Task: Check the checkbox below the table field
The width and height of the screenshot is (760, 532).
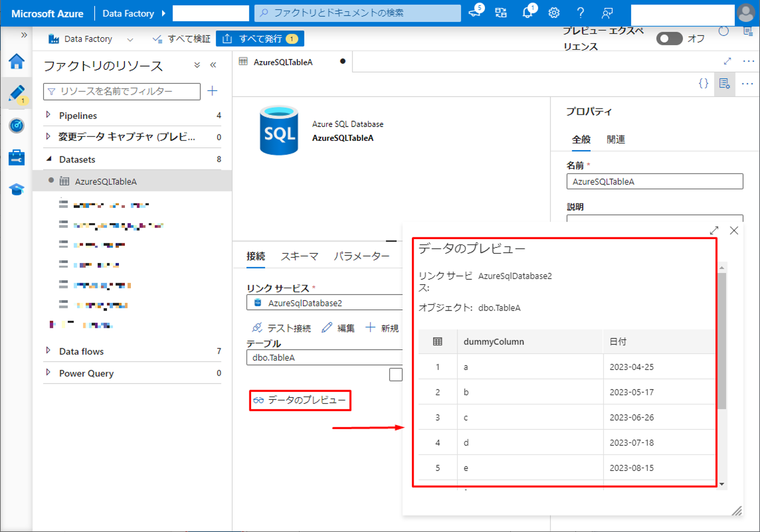Action: coord(396,374)
